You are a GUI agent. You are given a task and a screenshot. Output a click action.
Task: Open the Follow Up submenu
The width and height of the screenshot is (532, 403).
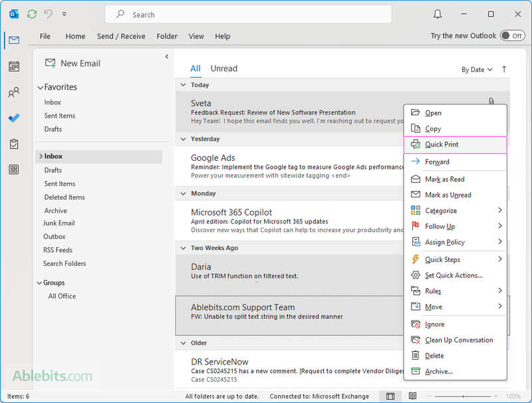tap(456, 226)
